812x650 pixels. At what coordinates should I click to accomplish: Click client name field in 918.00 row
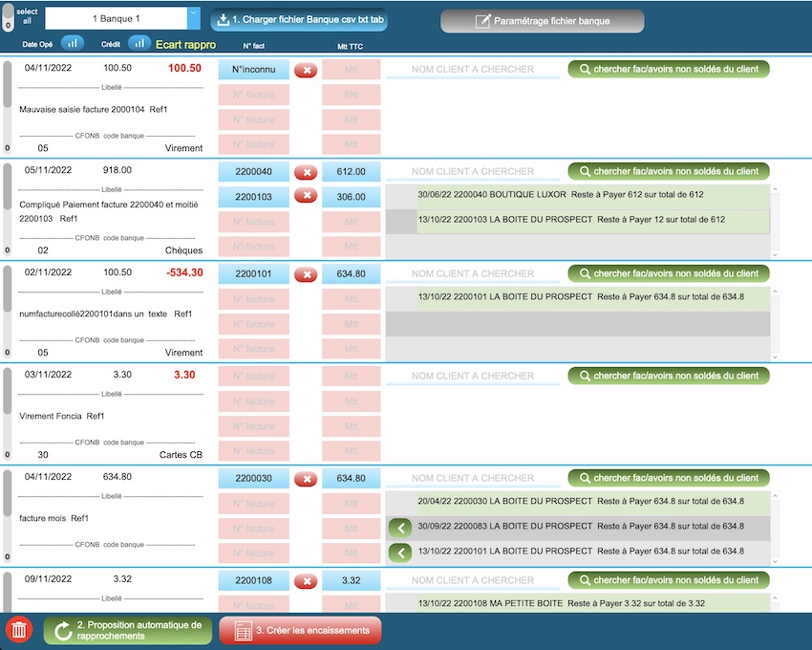(x=473, y=171)
